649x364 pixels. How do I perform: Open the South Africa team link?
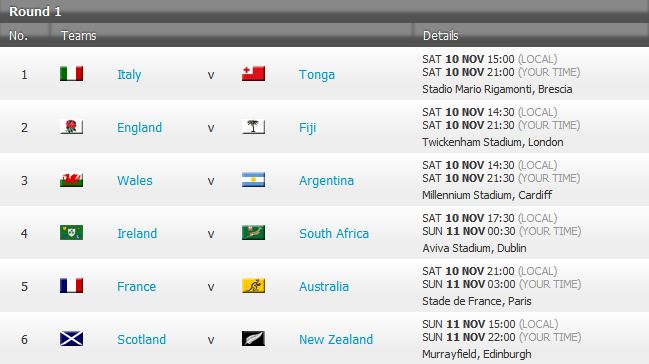pos(334,234)
